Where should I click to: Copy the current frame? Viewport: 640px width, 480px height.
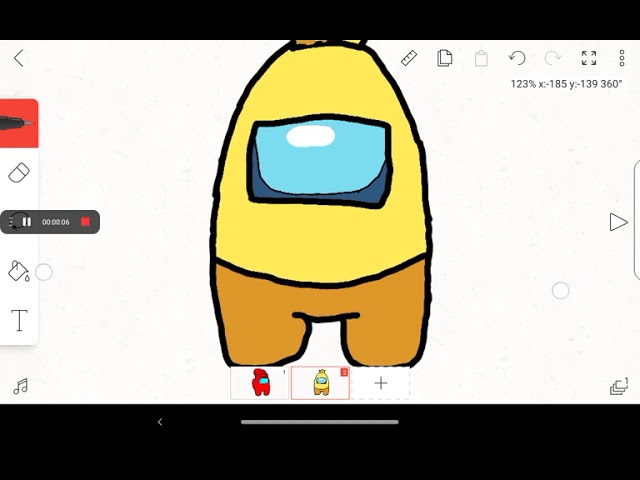tap(444, 58)
